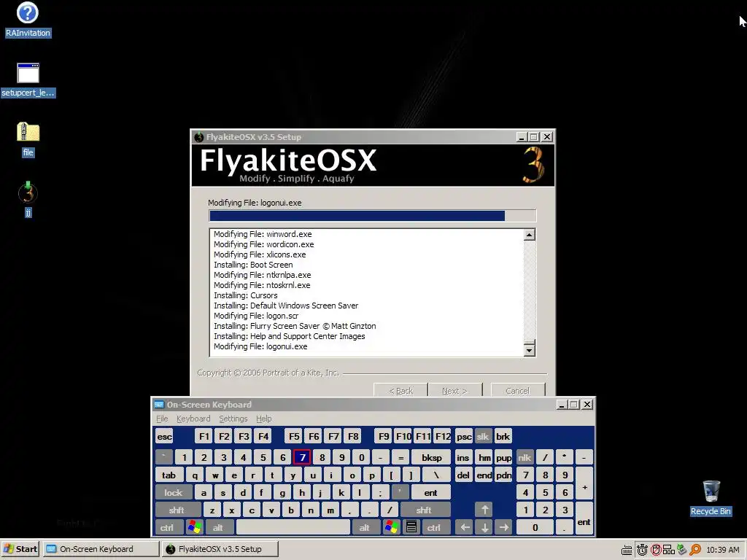Click the main ent key beside apostrophe
This screenshot has height=560, width=747.
point(430,492)
